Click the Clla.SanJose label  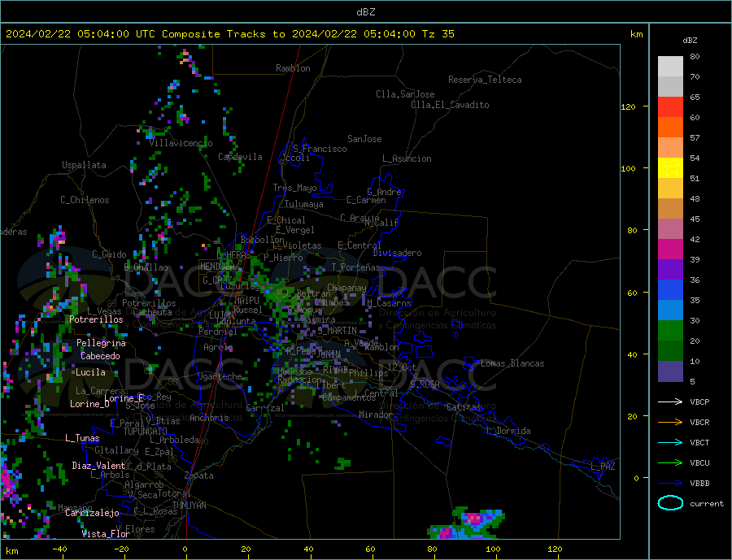coord(405,94)
